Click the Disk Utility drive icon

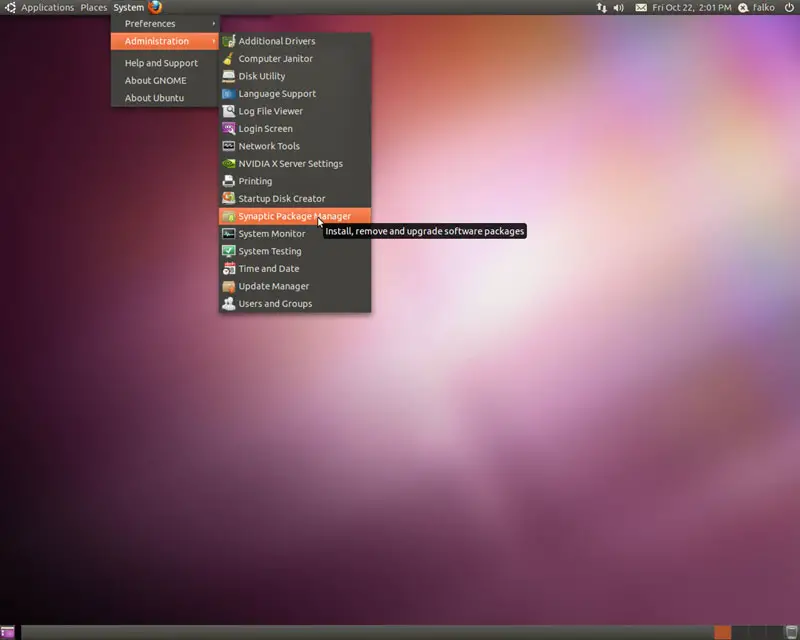(229, 76)
